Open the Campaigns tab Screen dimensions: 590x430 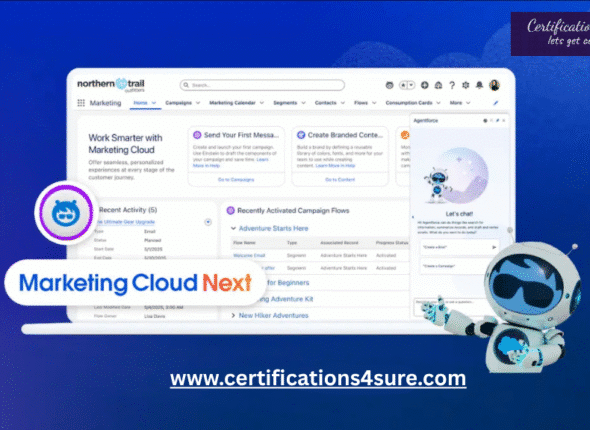[x=178, y=103]
